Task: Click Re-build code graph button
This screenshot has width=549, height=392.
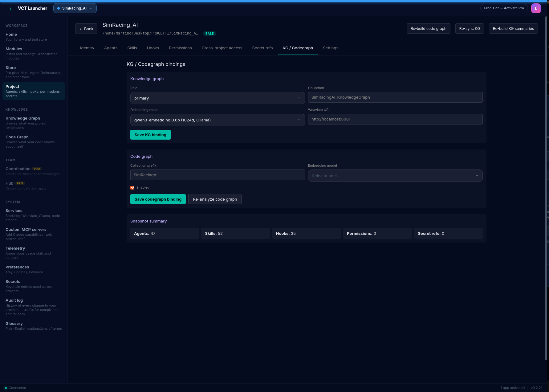Action: [428, 29]
